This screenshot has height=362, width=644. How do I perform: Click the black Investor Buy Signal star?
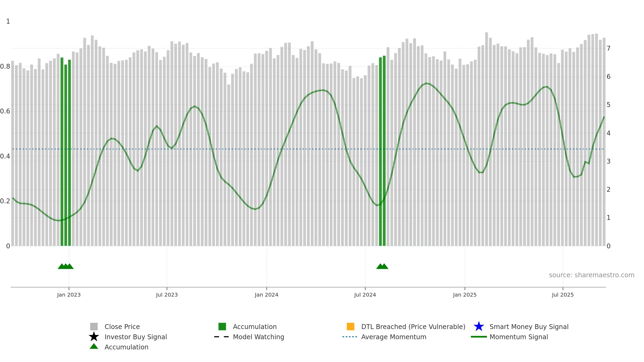point(94,337)
